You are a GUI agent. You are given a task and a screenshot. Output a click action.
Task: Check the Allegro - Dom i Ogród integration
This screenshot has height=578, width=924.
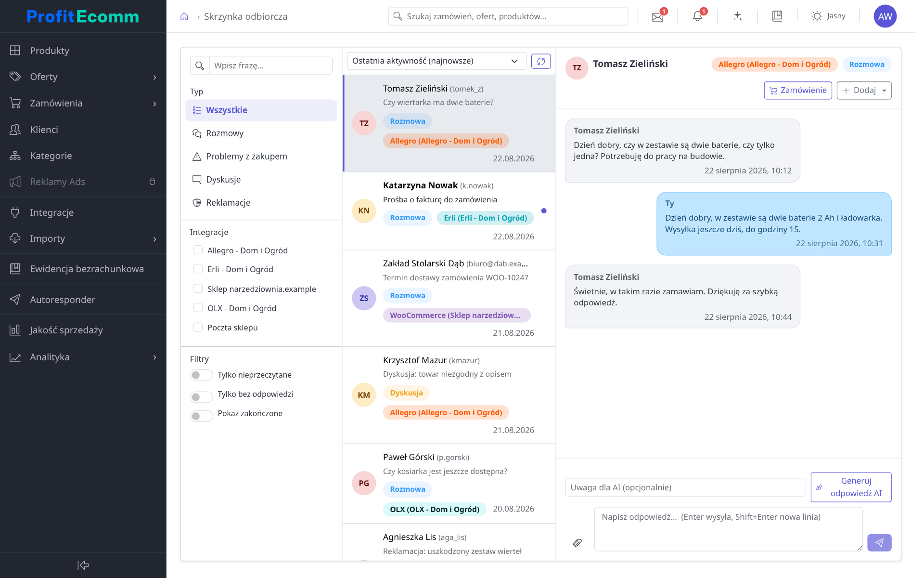(198, 250)
